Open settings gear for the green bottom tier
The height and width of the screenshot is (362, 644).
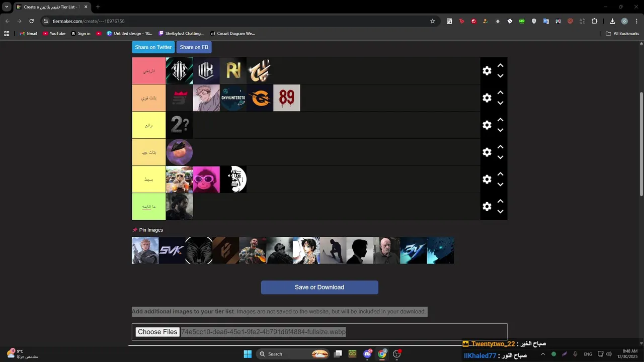pyautogui.click(x=487, y=207)
